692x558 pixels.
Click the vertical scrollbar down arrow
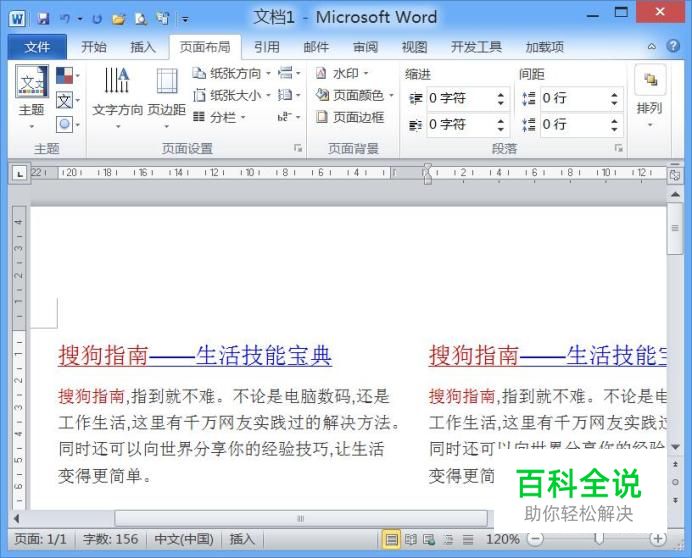(x=675, y=447)
